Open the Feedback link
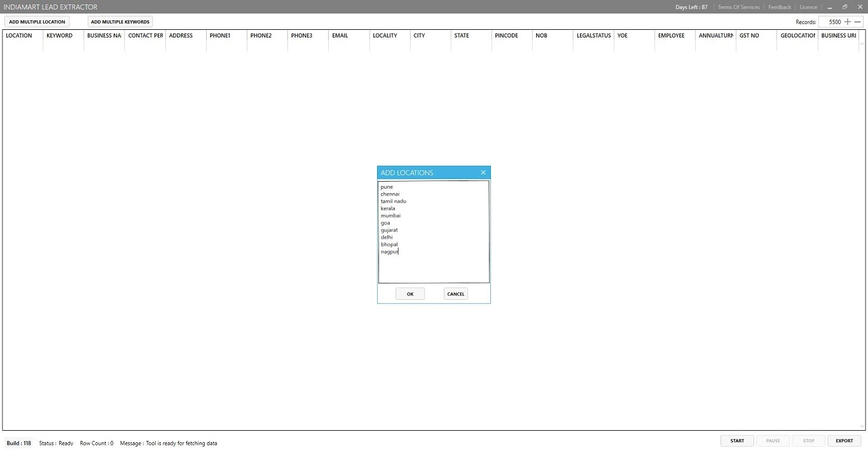 tap(779, 7)
